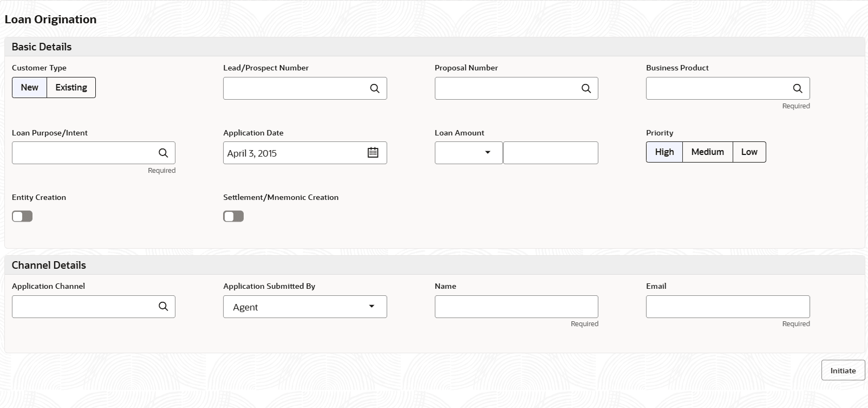868x408 pixels.
Task: Click the Loan Amount value field
Action: click(x=551, y=153)
